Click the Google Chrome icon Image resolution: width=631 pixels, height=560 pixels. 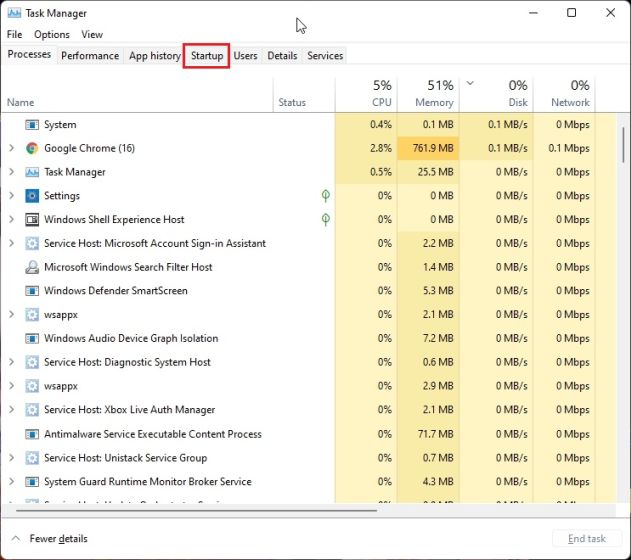[32, 148]
